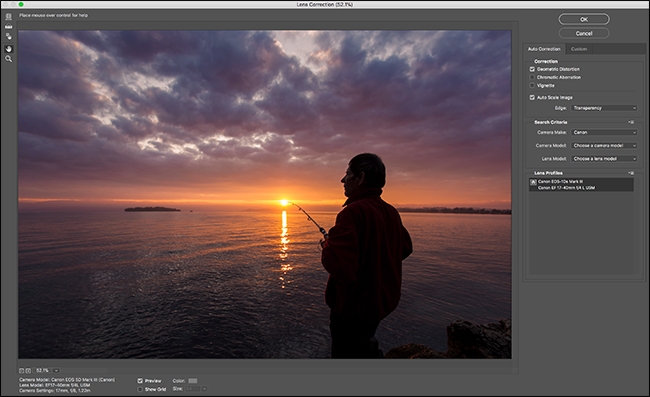Image resolution: width=650 pixels, height=397 pixels.
Task: Enable the Show Grid checkbox
Action: (x=140, y=389)
